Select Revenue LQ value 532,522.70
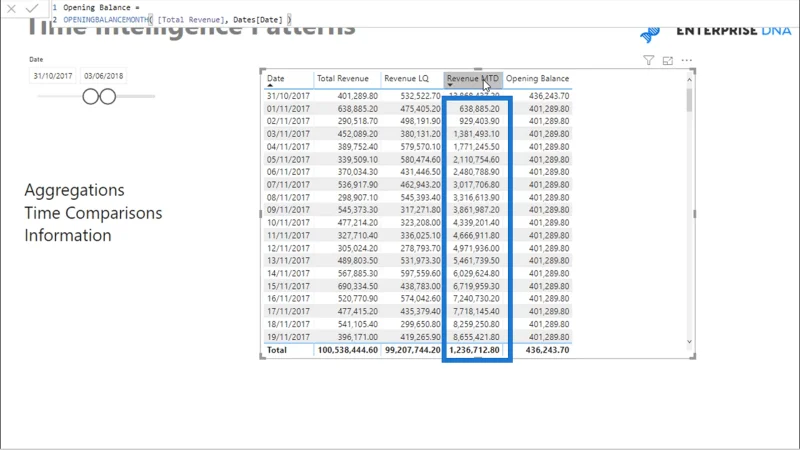The width and height of the screenshot is (800, 450). [420, 96]
